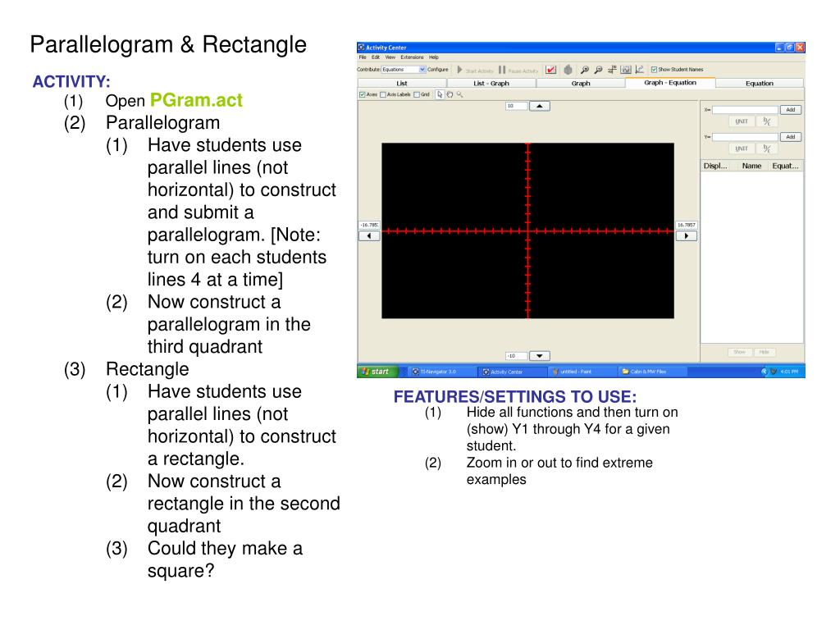
Task: Switch to the Graph tab
Action: pyautogui.click(x=581, y=83)
